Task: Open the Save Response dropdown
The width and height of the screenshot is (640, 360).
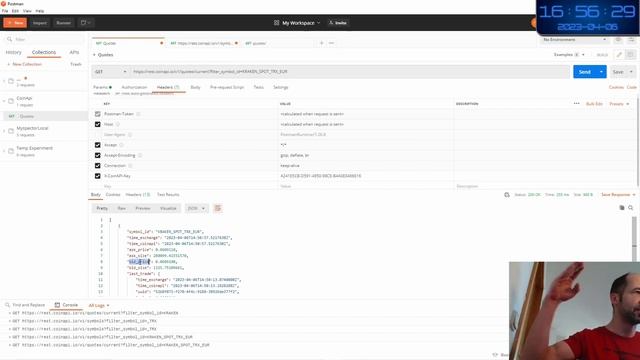Action: coord(618,195)
